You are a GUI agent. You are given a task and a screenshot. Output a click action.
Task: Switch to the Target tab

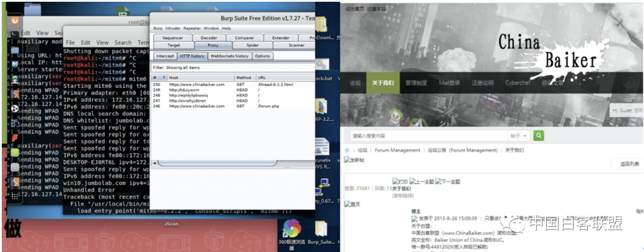click(174, 45)
